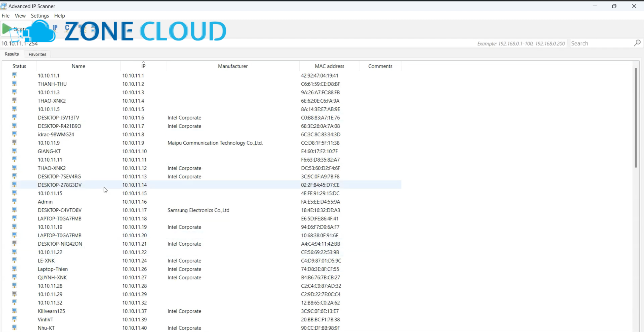Click the MAC address 20:BB:BC:F1:7B:38
This screenshot has width=644, height=332.
coord(320,319)
